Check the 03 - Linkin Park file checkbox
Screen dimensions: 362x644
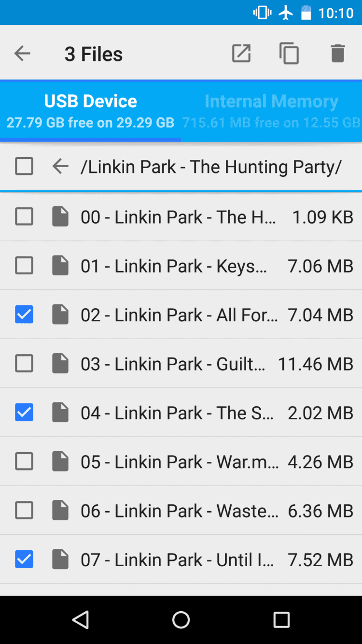(x=24, y=364)
